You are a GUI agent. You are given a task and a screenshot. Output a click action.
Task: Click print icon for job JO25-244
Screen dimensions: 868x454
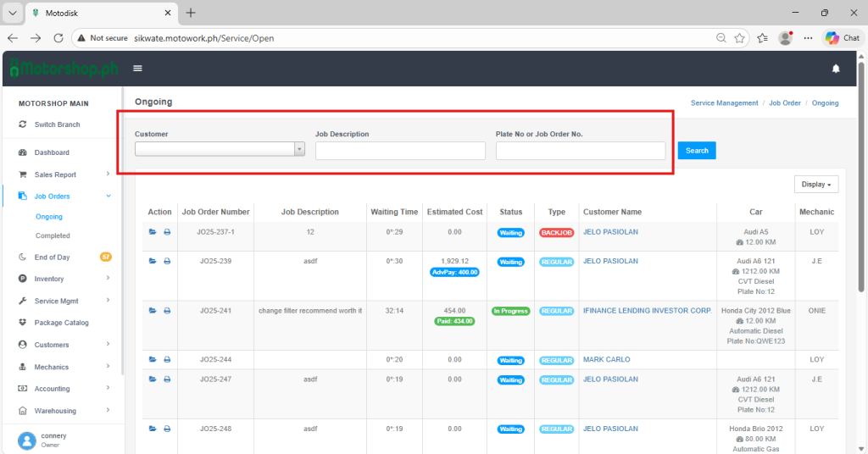pyautogui.click(x=167, y=360)
